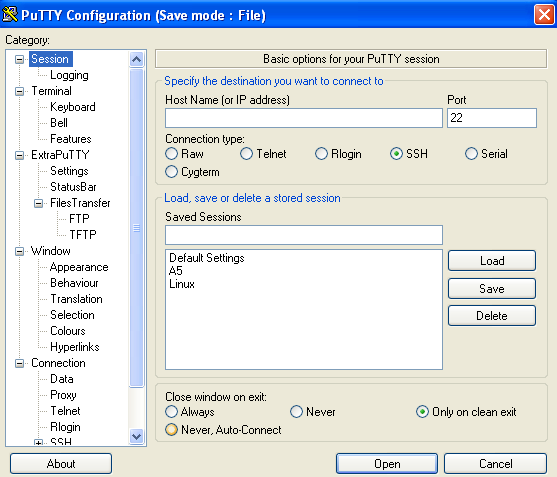Click the Load button
This screenshot has height=477, width=557.
coord(492,261)
